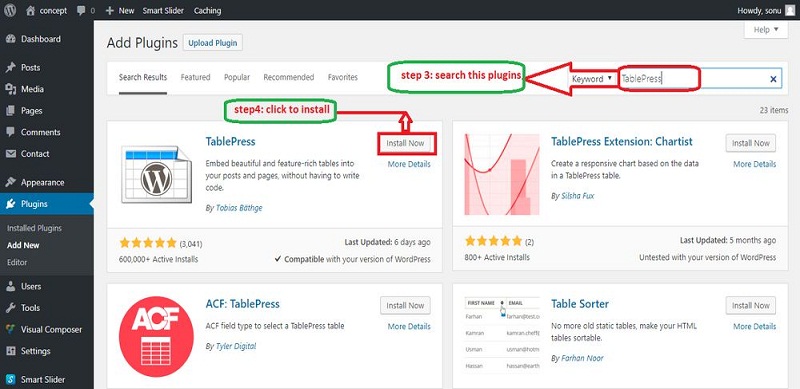View More Details for Table Sorter
This screenshot has width=800, height=389.
tap(755, 326)
